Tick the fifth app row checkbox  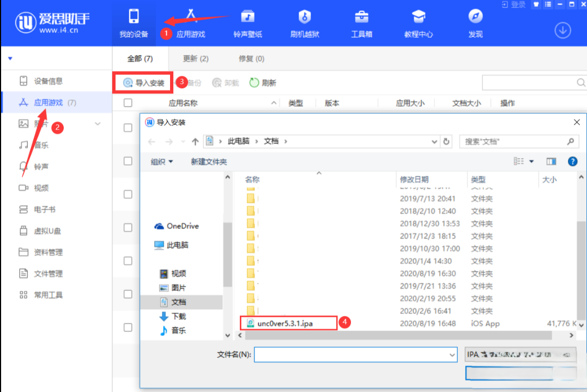click(x=128, y=261)
